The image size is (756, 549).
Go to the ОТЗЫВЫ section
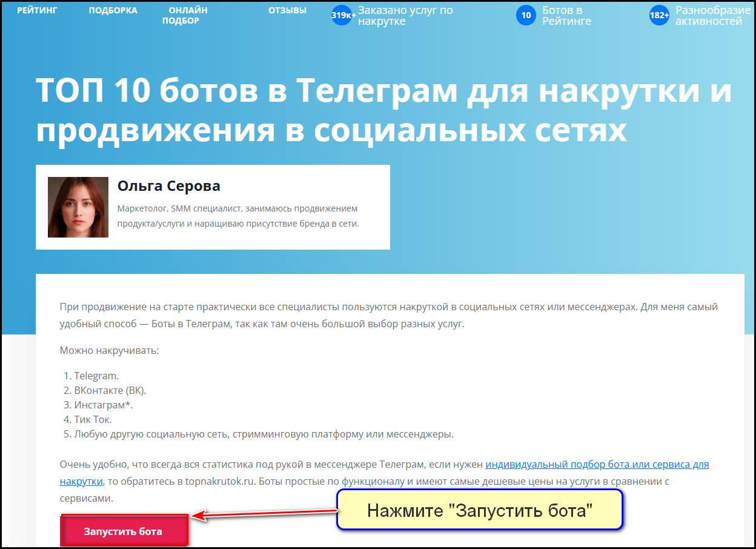tap(287, 10)
